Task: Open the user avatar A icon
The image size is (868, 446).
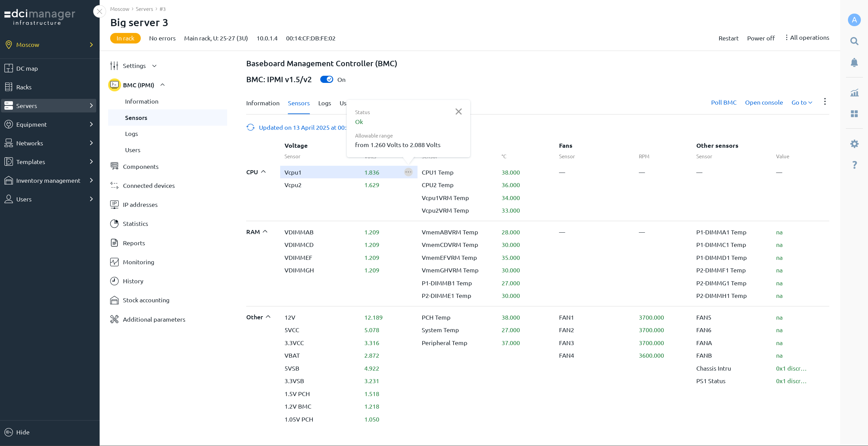Action: point(854,20)
